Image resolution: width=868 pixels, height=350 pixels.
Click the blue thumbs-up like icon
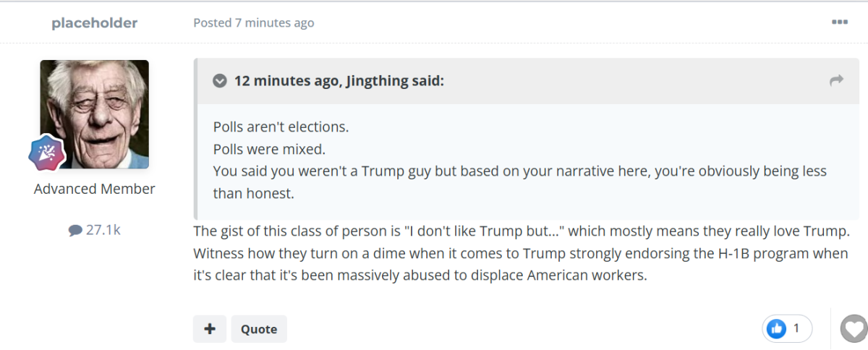(777, 329)
